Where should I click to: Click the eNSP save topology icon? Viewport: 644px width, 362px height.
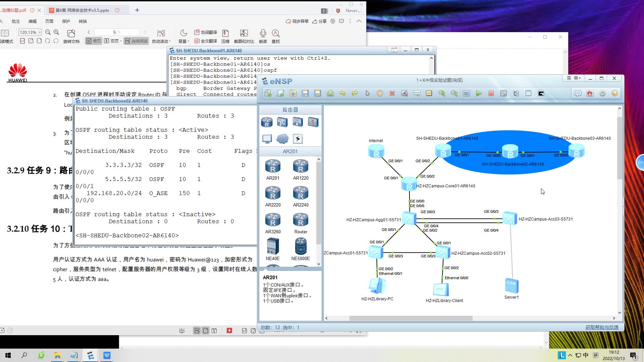tap(305, 94)
